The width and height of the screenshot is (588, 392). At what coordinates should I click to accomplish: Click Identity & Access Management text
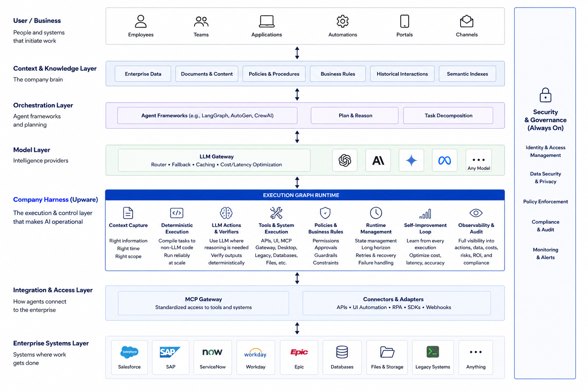(x=546, y=151)
